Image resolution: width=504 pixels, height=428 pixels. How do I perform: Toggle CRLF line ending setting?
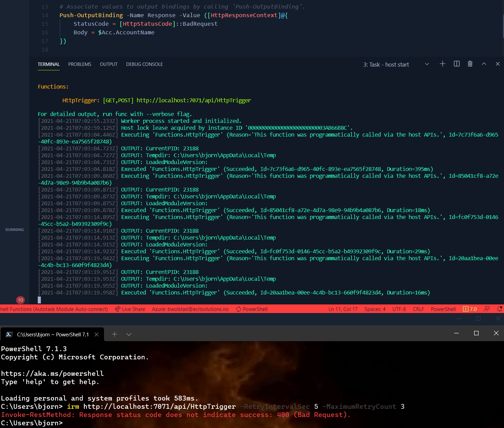coord(418,309)
